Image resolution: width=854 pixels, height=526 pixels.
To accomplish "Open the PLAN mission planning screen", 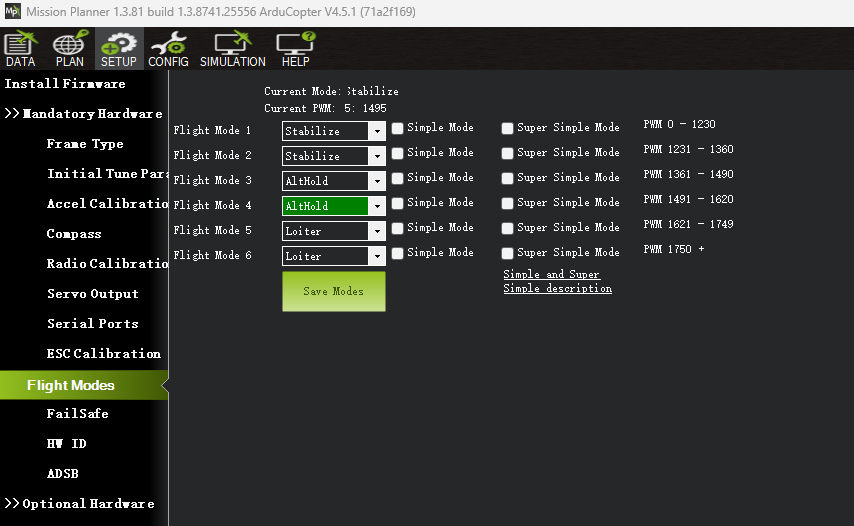I will coord(70,49).
